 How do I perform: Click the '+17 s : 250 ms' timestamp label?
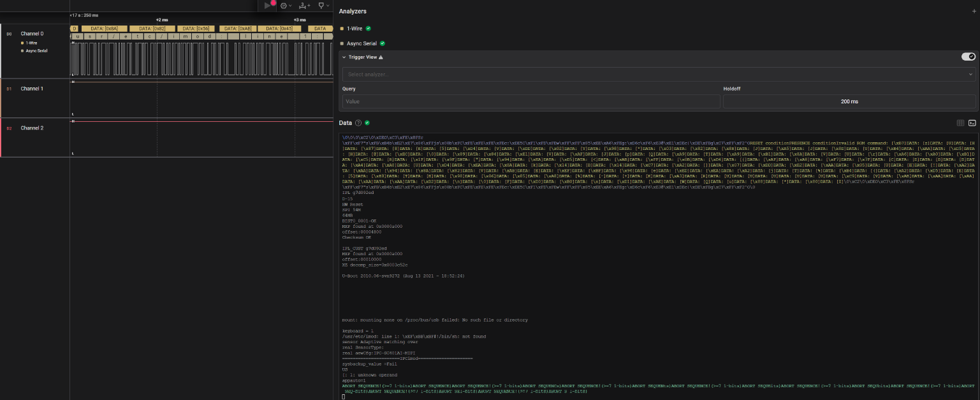pyautogui.click(x=85, y=15)
